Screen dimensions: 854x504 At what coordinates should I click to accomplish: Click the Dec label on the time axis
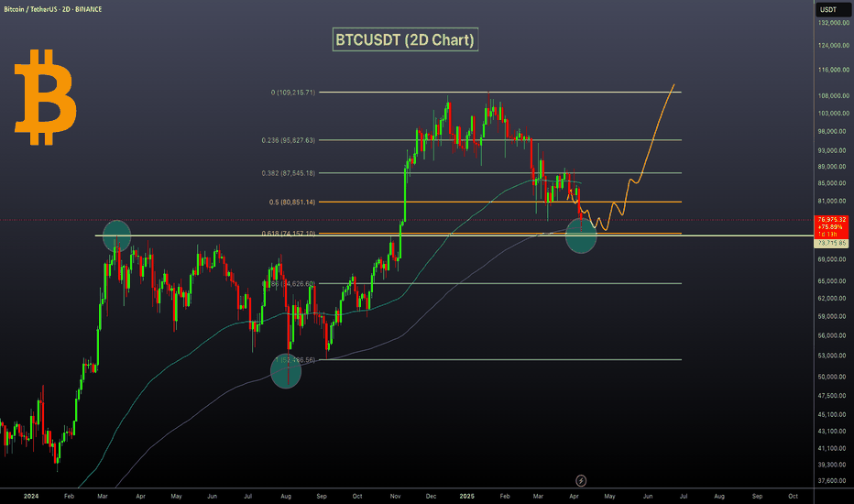(x=431, y=497)
